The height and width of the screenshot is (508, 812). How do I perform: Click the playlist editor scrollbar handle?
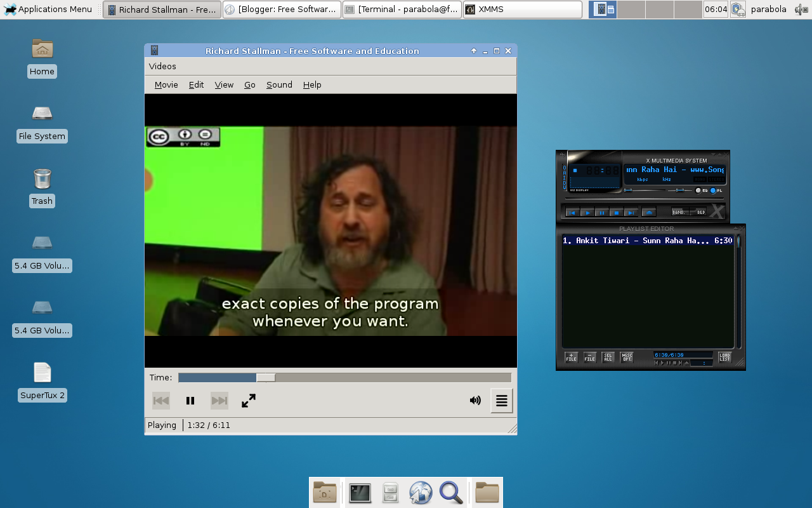click(738, 241)
